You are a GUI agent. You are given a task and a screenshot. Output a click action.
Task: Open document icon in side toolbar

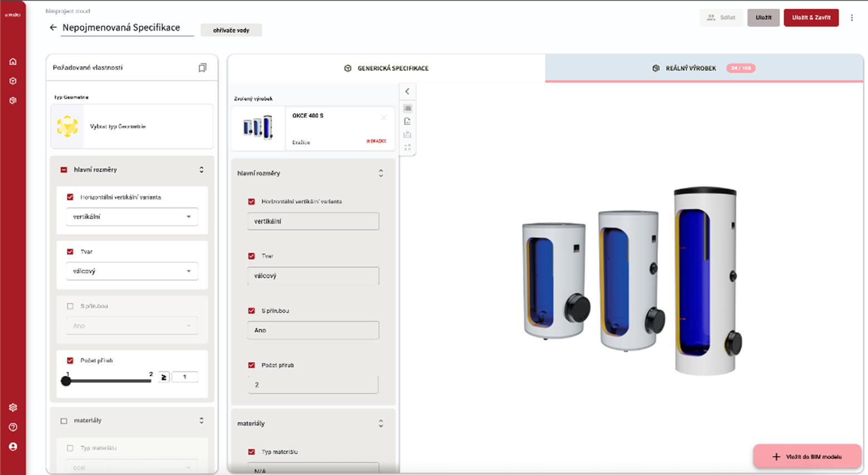pos(407,122)
